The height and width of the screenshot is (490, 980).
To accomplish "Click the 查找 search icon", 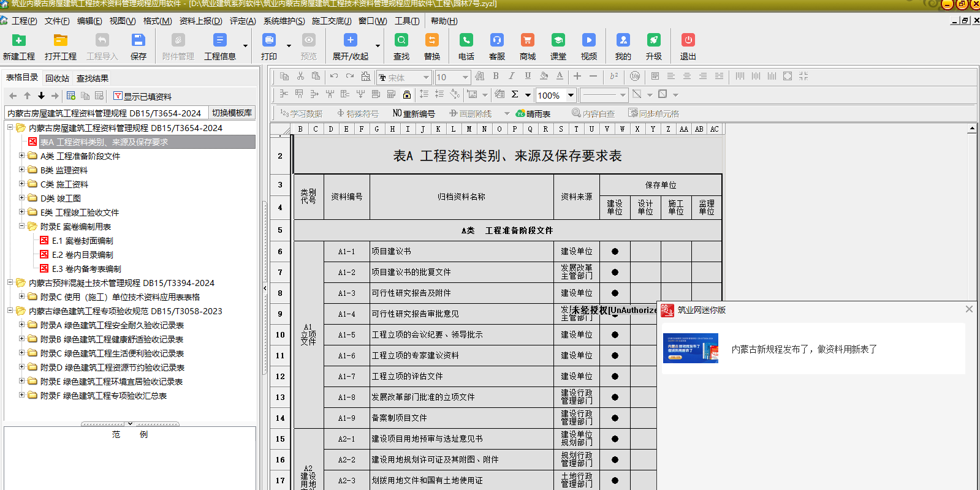I will pos(401,47).
